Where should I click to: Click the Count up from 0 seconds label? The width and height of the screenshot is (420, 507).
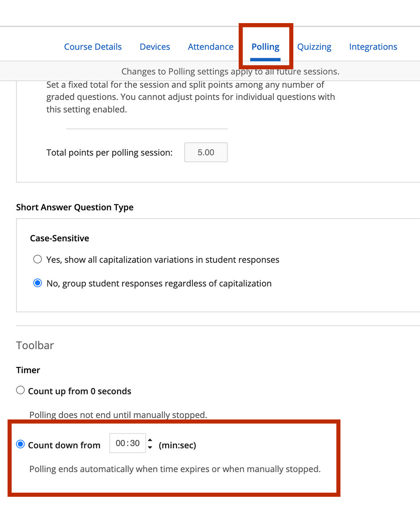point(80,391)
